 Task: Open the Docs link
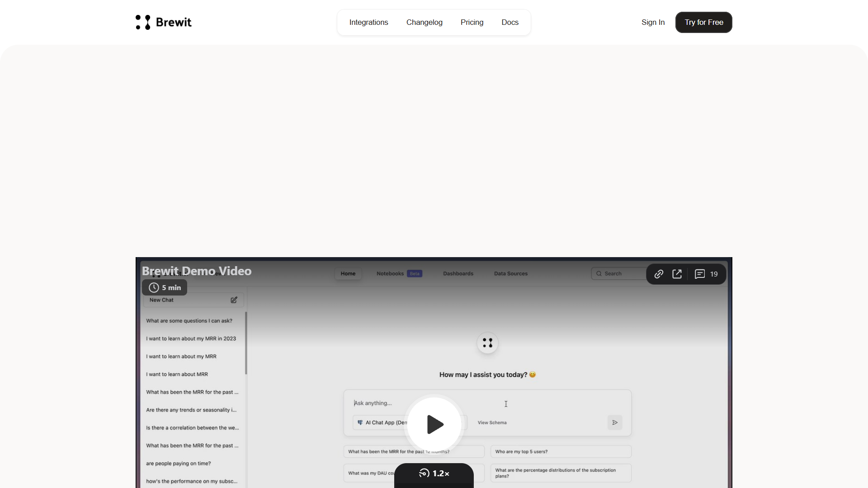coord(510,22)
